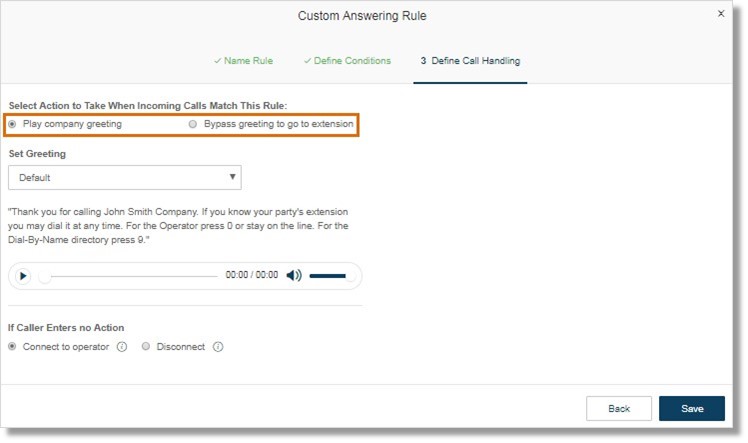The image size is (748, 443).
Task: Go to Name Rule step
Action: coord(243,61)
